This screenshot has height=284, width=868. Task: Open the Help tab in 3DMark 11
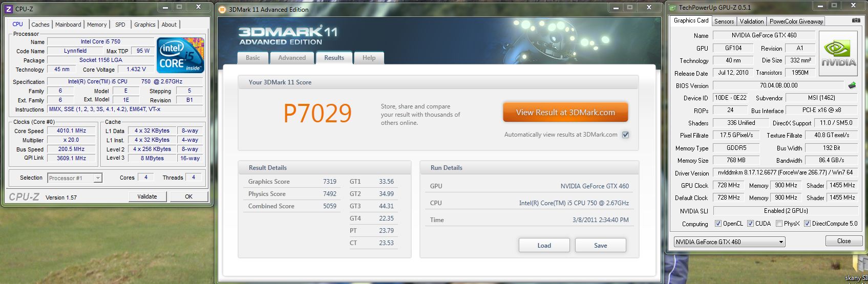pyautogui.click(x=369, y=58)
